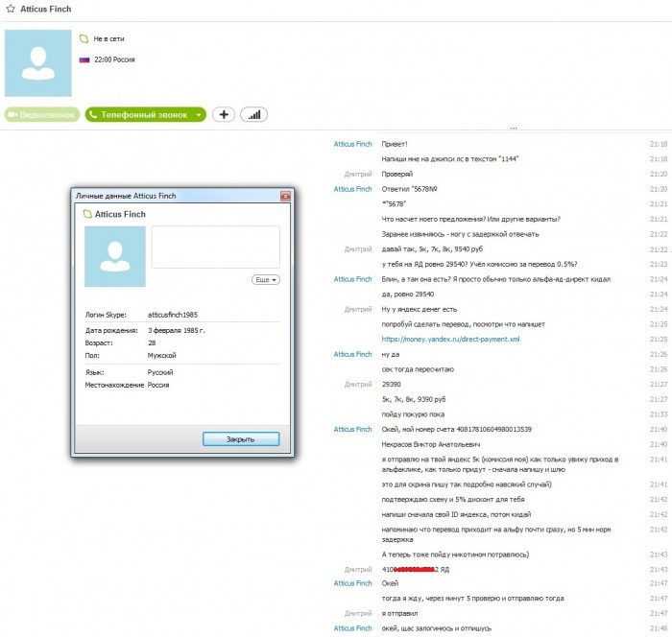
Task: Click the gender value Мужской
Action: tap(161, 356)
